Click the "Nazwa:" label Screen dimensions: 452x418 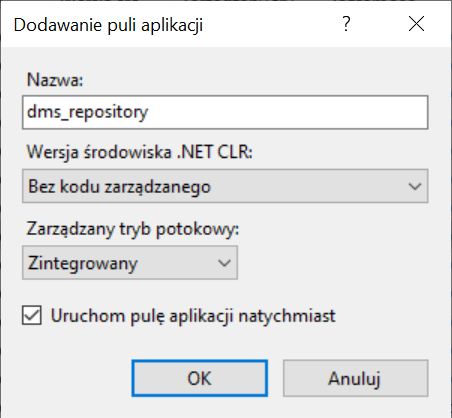pyautogui.click(x=55, y=80)
